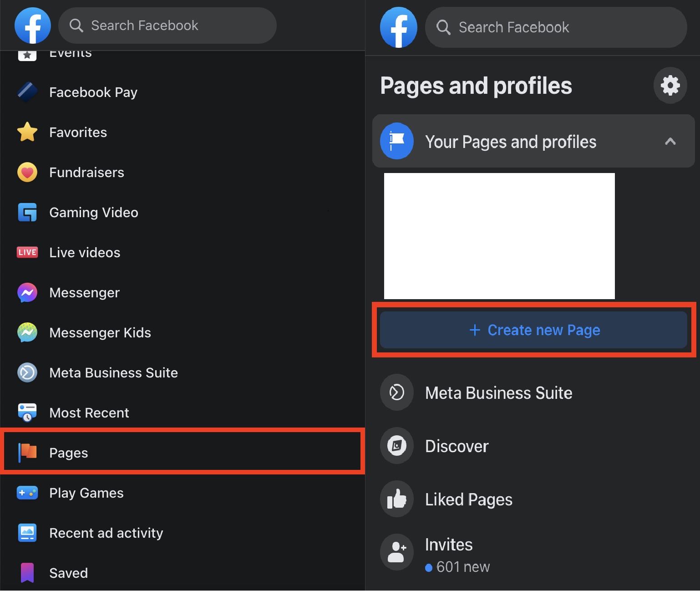Open Saved items

(68, 573)
